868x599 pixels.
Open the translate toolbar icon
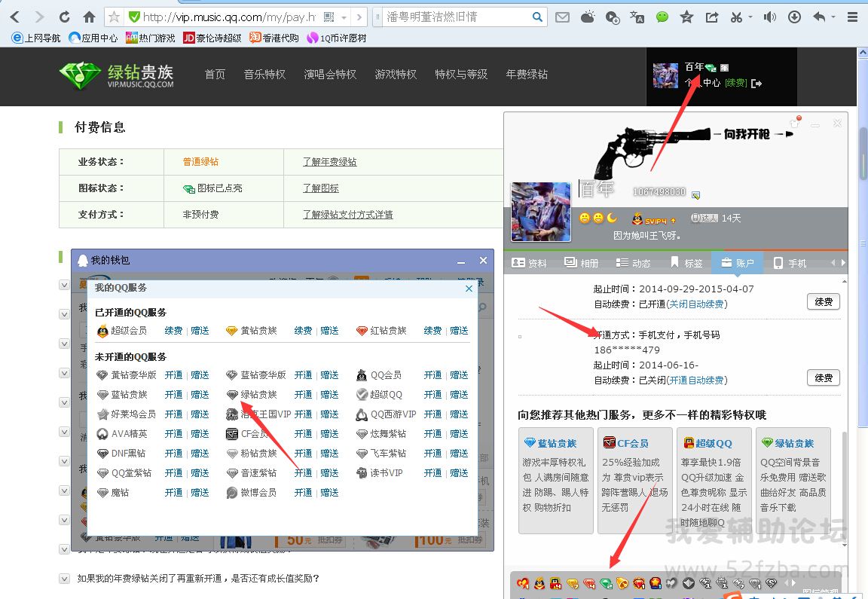(637, 17)
